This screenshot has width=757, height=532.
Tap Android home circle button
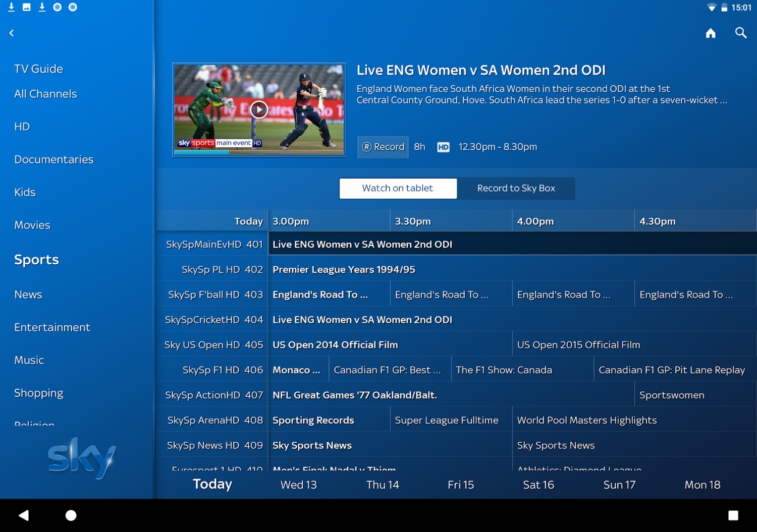coord(71,515)
